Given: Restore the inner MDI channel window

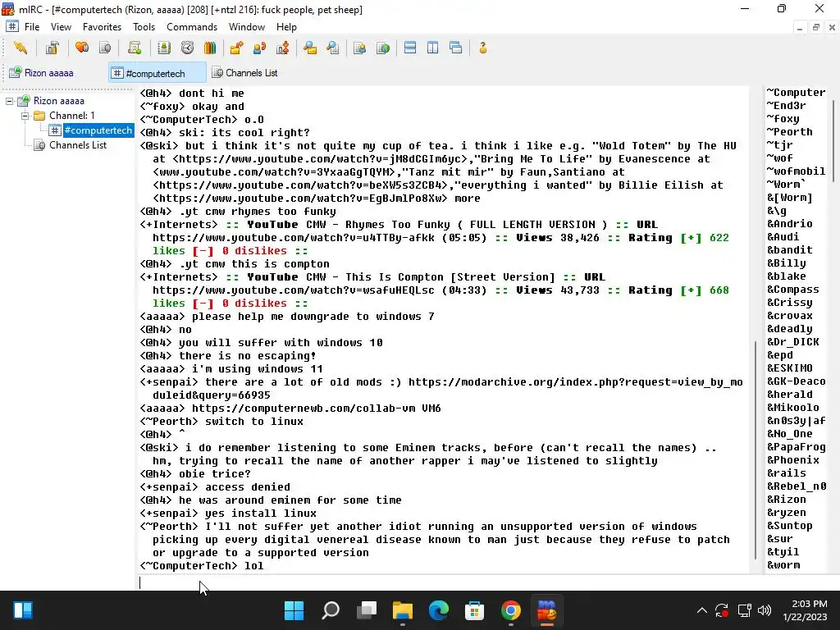Looking at the screenshot, I should click(x=816, y=27).
